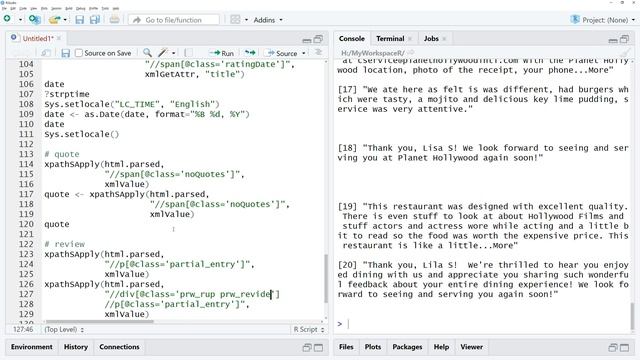640x360 pixels.
Task: Click the editor vertical scrollbar thumb
Action: [x=326, y=278]
